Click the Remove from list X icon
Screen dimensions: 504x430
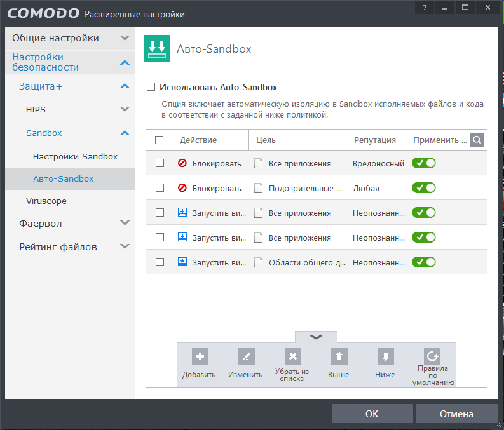292,356
